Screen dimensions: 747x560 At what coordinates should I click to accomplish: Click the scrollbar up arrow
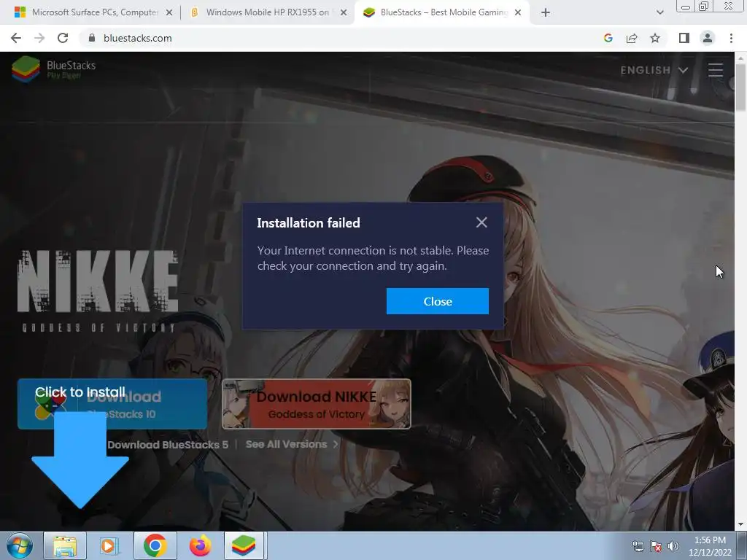[x=740, y=58]
